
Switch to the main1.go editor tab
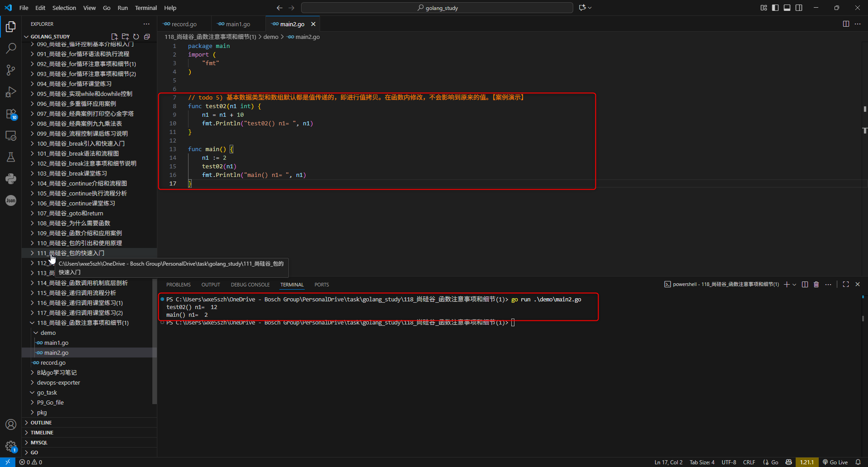[x=238, y=24]
